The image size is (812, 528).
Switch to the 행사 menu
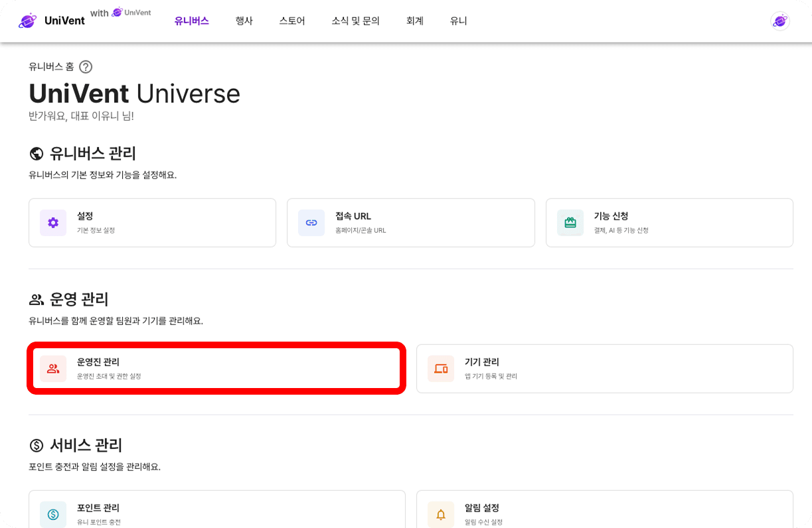point(244,21)
